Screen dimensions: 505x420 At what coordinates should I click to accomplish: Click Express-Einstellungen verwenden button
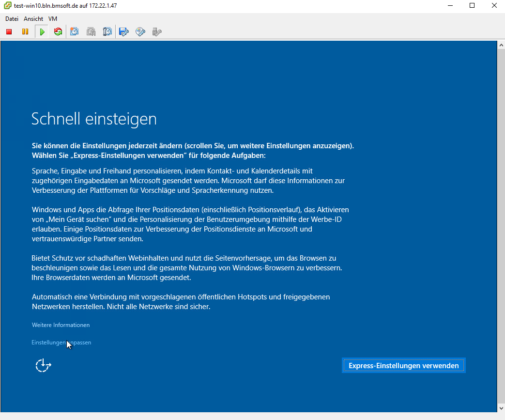click(403, 366)
